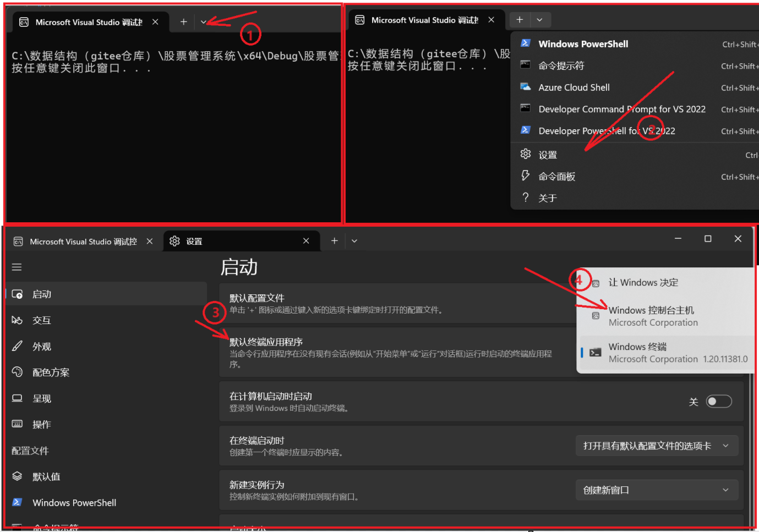Open Azure Cloud Shell from the menu
Screen dimensions: 759x532
(635, 87)
